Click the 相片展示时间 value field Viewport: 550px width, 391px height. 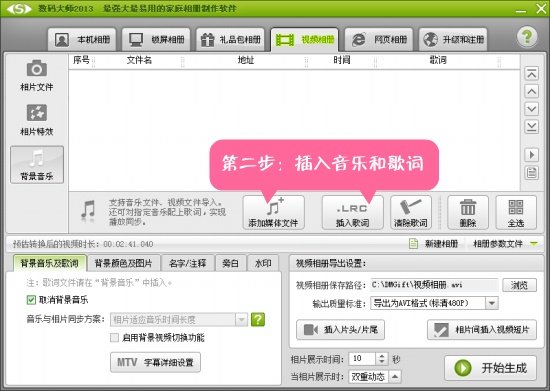coord(362,359)
